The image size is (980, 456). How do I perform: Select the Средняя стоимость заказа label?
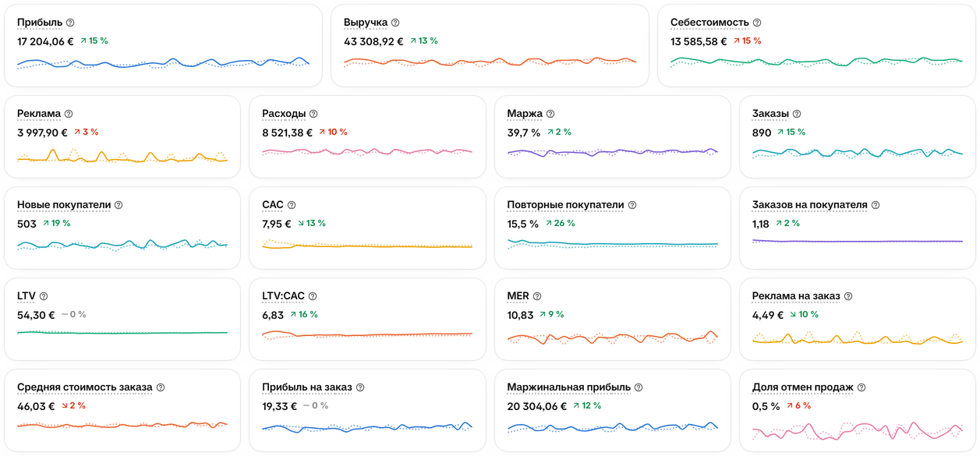(x=85, y=387)
